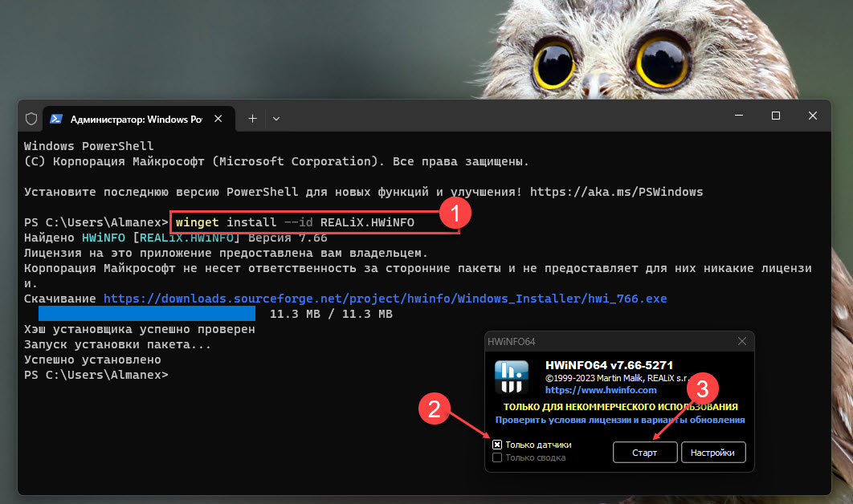Click the 'HWiNFO64 v7.66-5271' title text
This screenshot has width=853, height=504.
pyautogui.click(x=609, y=365)
